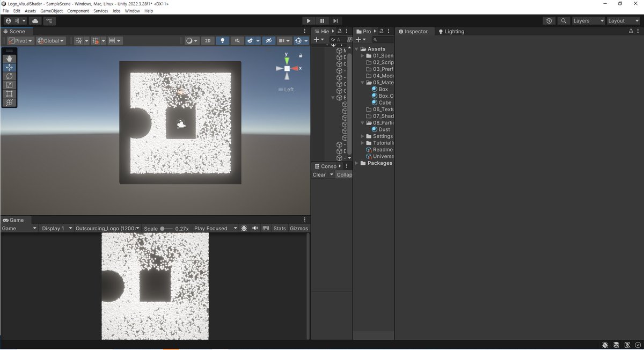
Task: Expand the Settings folder
Action: (x=363, y=136)
